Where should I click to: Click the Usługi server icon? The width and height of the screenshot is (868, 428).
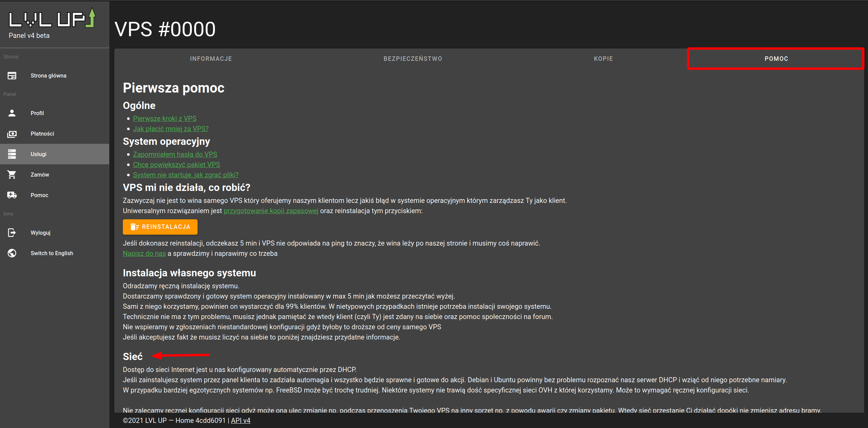click(x=12, y=154)
